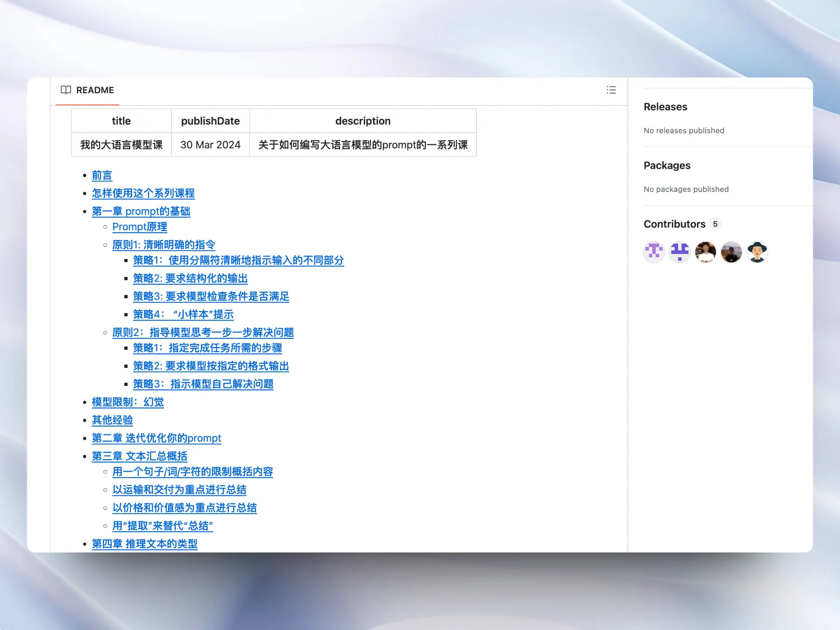Viewport: 840px width, 630px height.
Task: Open hat-wearing cartoon contributor avatar
Action: [757, 252]
